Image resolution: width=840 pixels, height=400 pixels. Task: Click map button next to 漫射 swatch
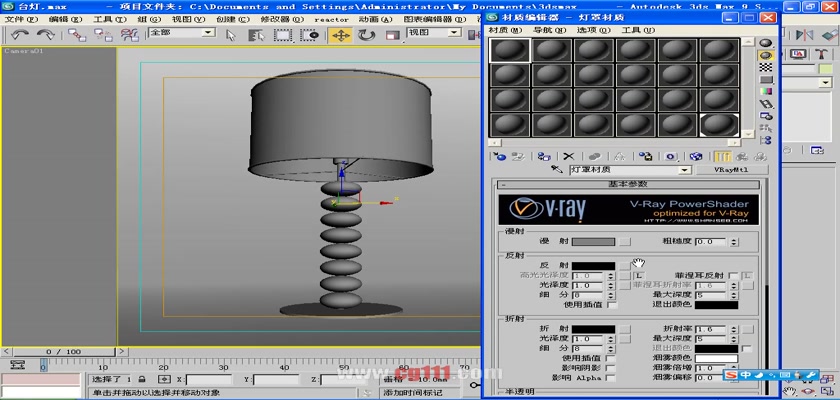tap(625, 242)
